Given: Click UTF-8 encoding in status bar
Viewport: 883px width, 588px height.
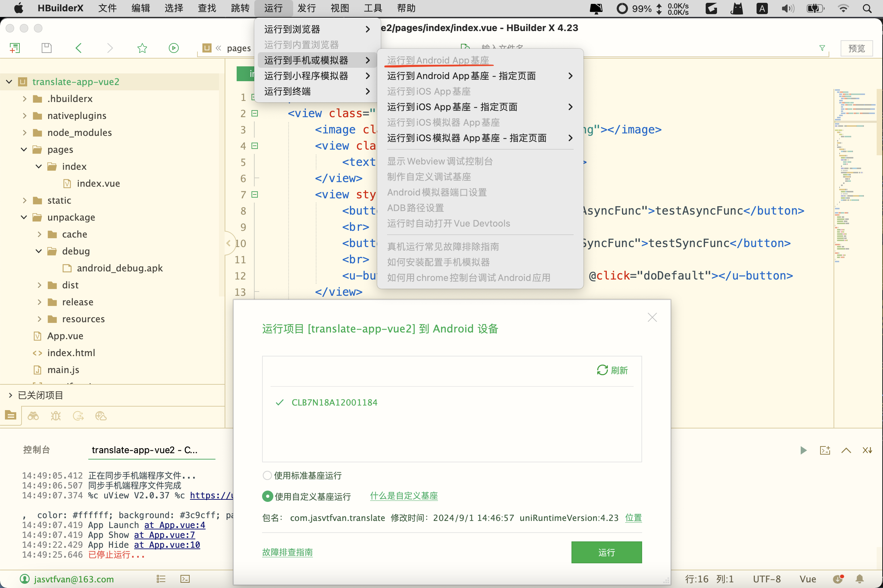Looking at the screenshot, I should [x=767, y=579].
